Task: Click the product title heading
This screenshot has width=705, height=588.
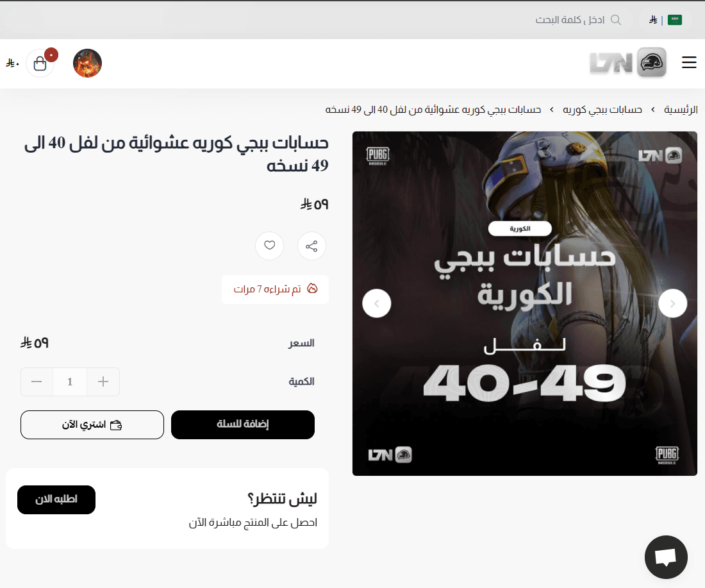Action: tap(176, 154)
